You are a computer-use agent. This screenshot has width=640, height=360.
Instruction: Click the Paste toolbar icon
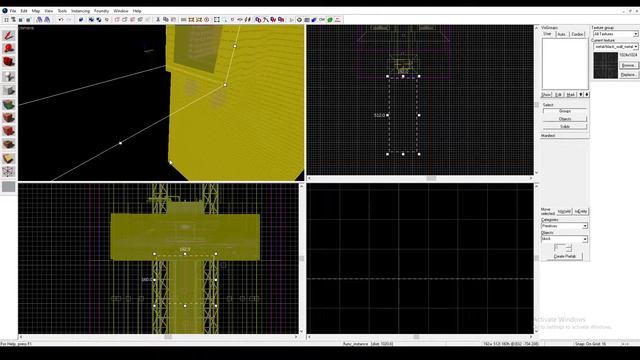click(173, 20)
